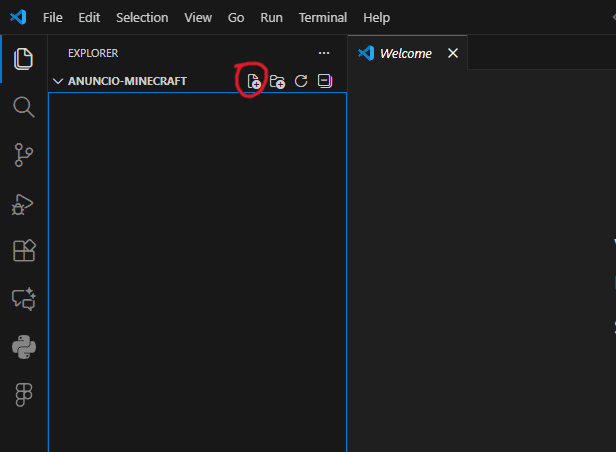This screenshot has height=452, width=616.
Task: Open the Search view icon
Action: (23, 107)
